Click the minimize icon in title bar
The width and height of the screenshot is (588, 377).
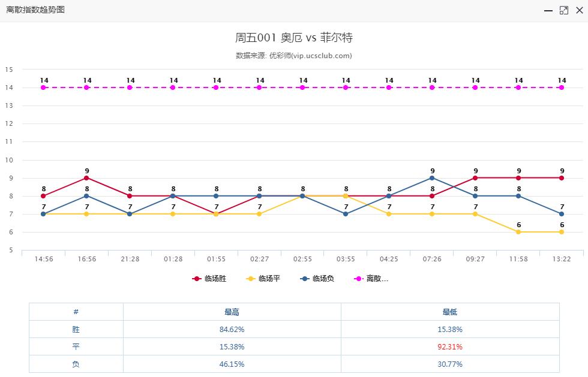point(547,10)
